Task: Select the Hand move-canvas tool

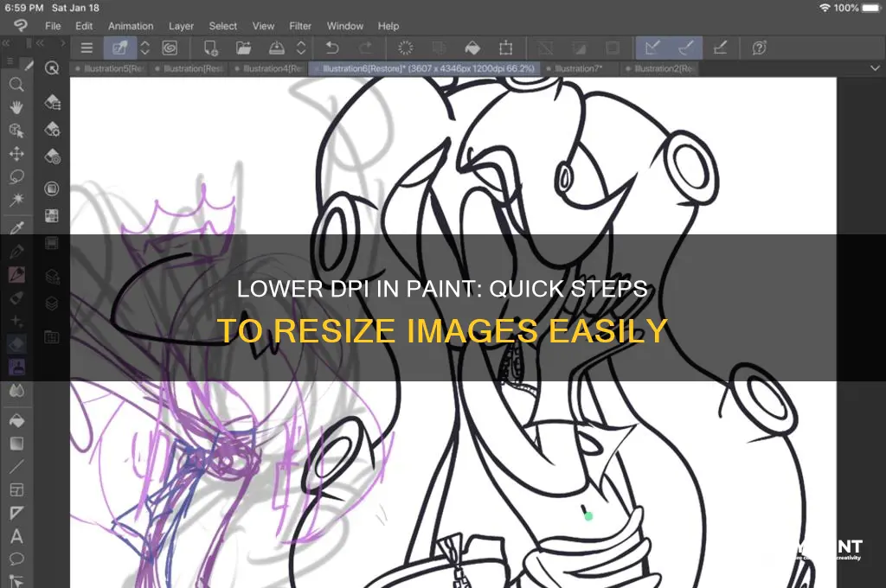Action: coord(16,107)
